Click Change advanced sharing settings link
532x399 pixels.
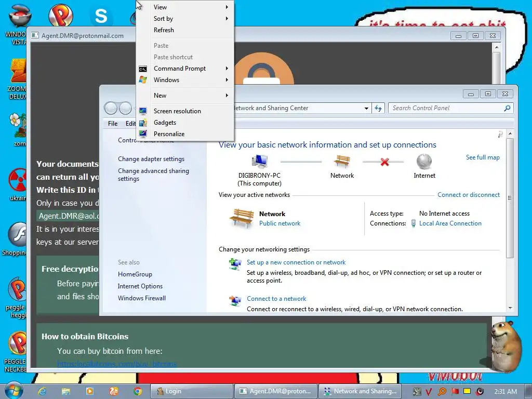point(153,175)
